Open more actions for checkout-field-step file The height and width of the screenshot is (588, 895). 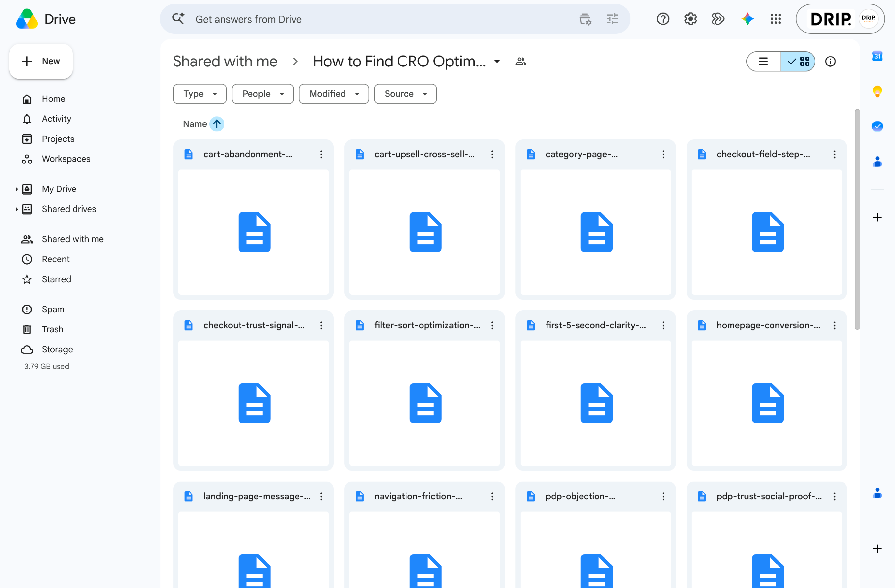click(x=835, y=154)
